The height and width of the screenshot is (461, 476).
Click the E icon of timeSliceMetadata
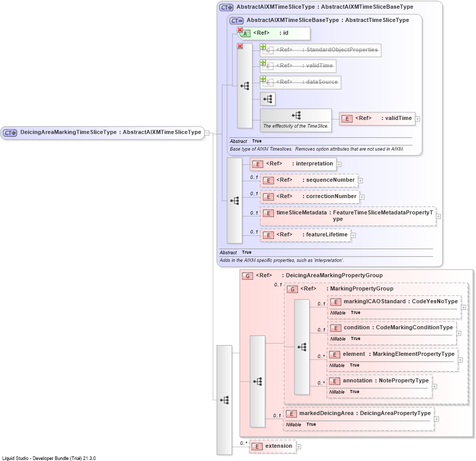pos(268,213)
